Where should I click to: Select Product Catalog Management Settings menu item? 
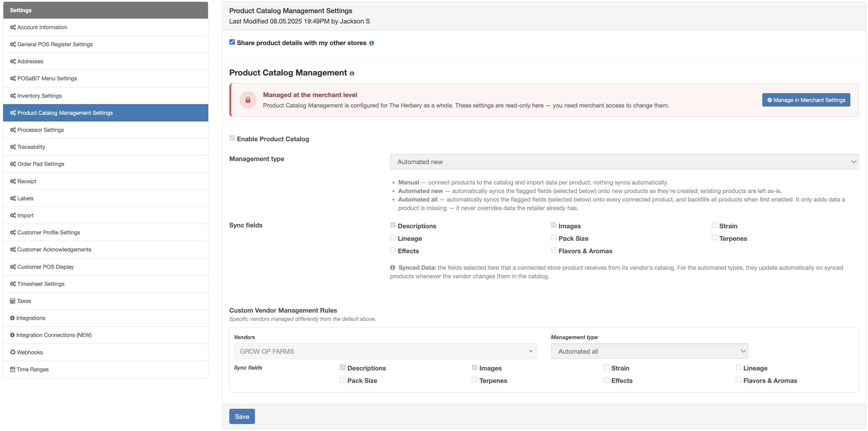[105, 113]
